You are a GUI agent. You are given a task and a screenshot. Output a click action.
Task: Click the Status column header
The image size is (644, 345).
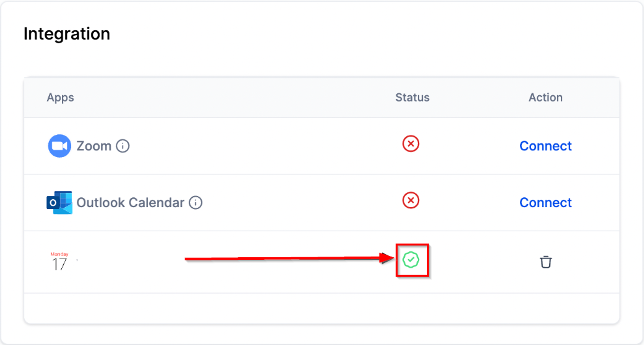(412, 97)
